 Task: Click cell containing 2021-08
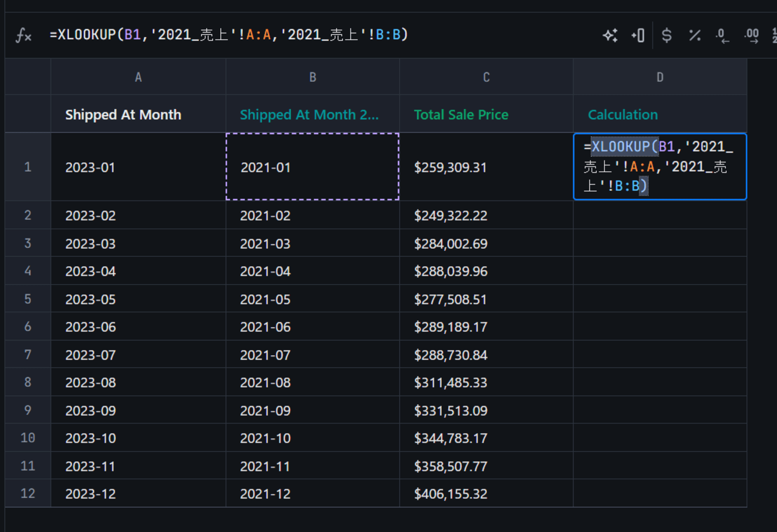pyautogui.click(x=313, y=382)
